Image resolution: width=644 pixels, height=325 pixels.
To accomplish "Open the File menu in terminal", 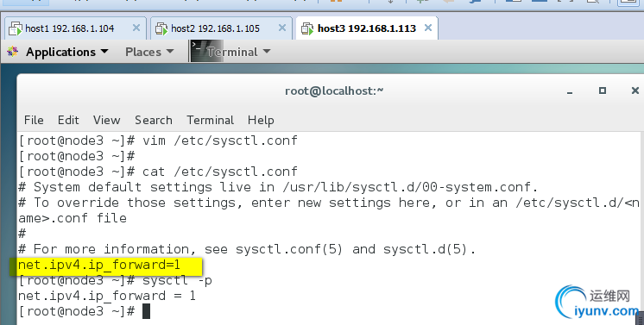I will click(34, 120).
